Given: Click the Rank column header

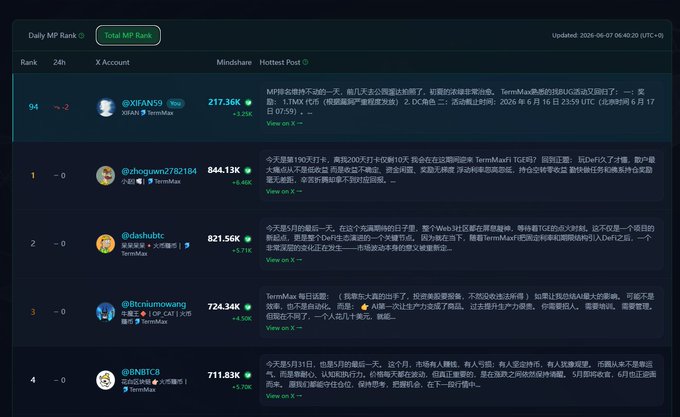Looking at the screenshot, I should coord(29,62).
